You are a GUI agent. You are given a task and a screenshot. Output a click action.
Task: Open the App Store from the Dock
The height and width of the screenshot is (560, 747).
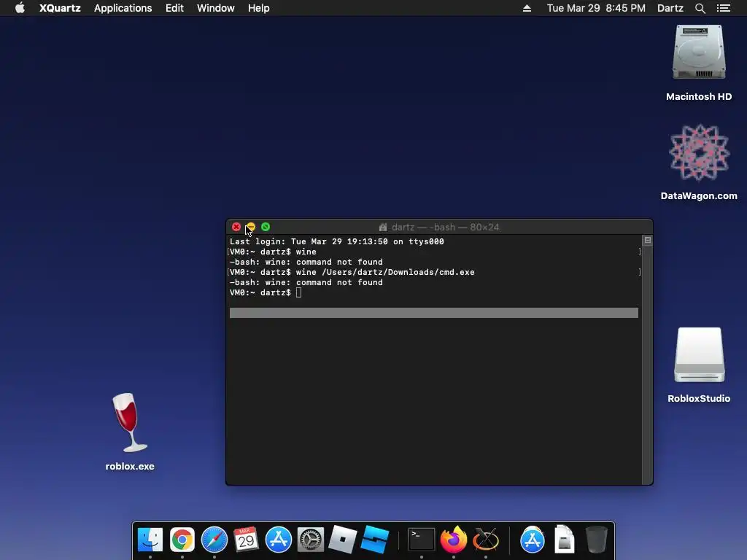pos(278,540)
